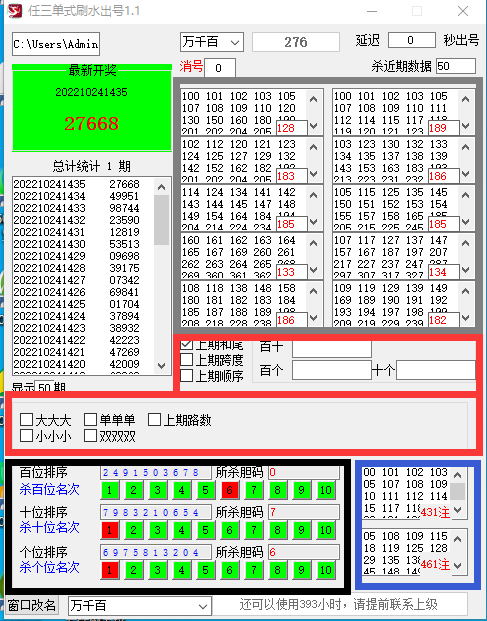Down arrow of number list showing 182
Viewport: 487px width, 621px height.
466,318
